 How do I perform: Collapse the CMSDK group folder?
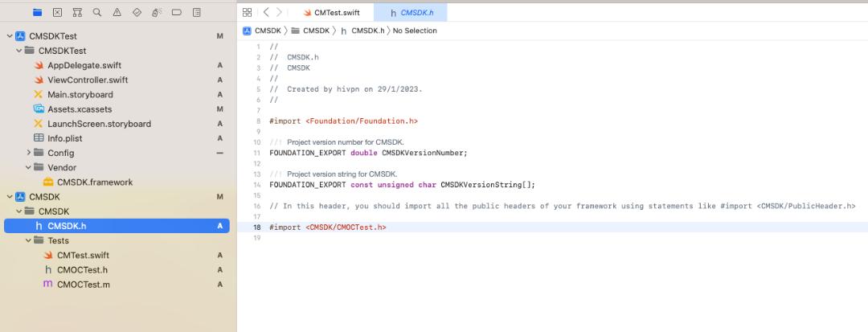pyautogui.click(x=18, y=211)
